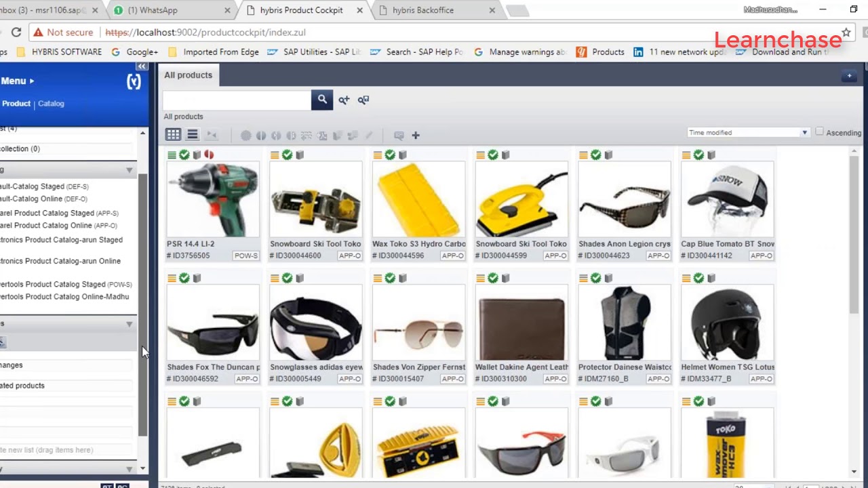Click the saved query magnifier icon
The image size is (868, 488).
coord(363,100)
